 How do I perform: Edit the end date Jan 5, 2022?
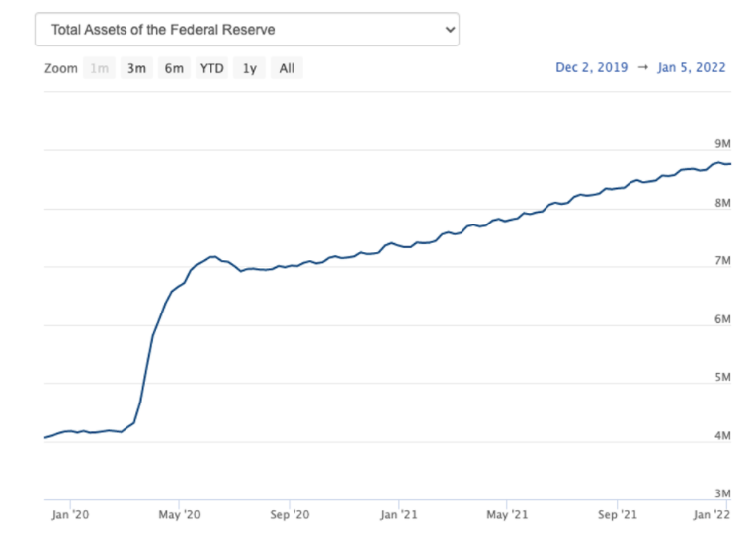click(691, 68)
